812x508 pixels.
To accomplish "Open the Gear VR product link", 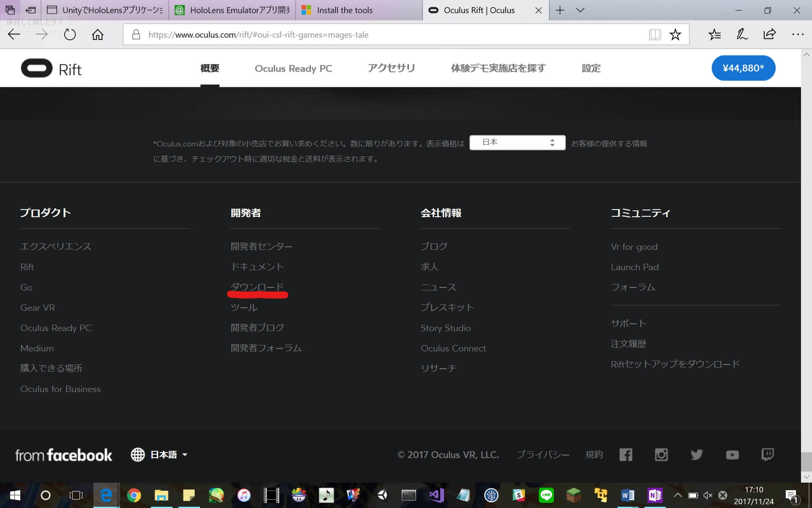I will pos(38,308).
